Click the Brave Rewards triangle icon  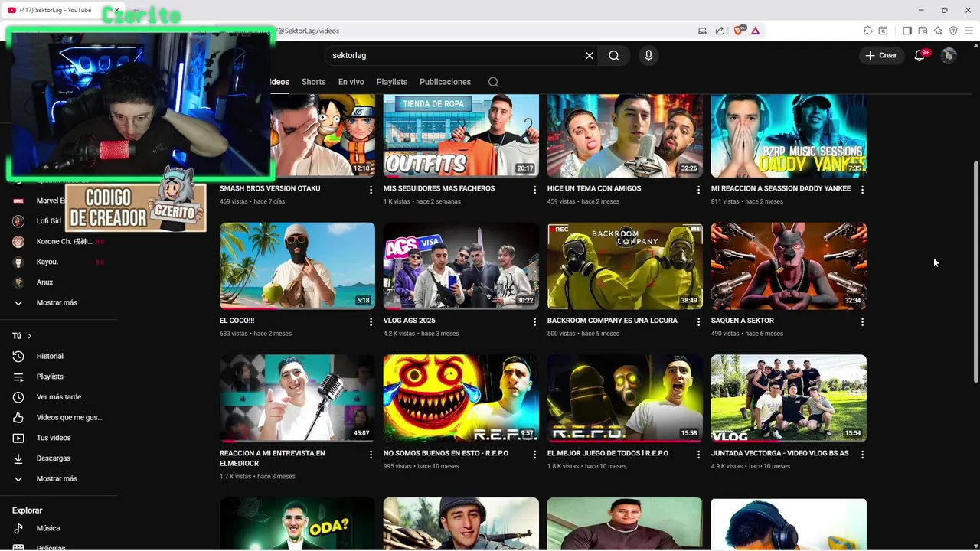pyautogui.click(x=755, y=31)
